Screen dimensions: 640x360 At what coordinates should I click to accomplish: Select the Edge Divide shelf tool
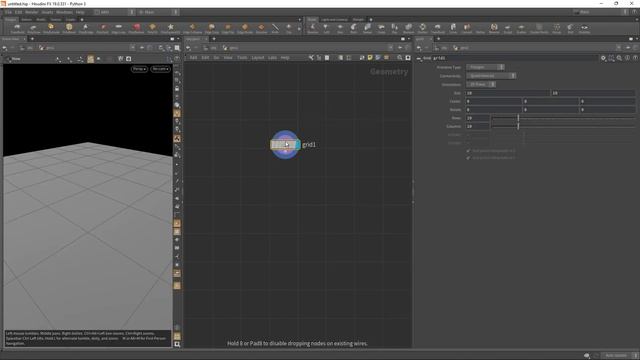click(x=245, y=28)
